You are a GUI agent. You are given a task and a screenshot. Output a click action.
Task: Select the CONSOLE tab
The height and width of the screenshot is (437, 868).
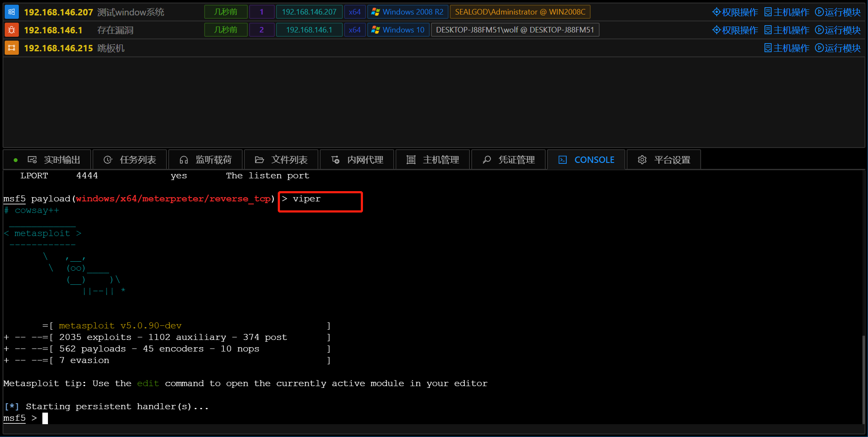(586, 159)
